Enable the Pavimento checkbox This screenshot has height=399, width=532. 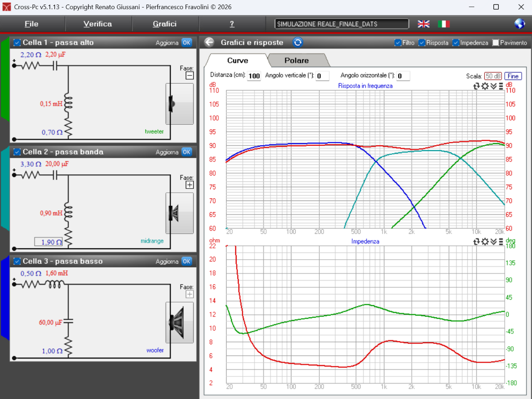[x=495, y=43]
